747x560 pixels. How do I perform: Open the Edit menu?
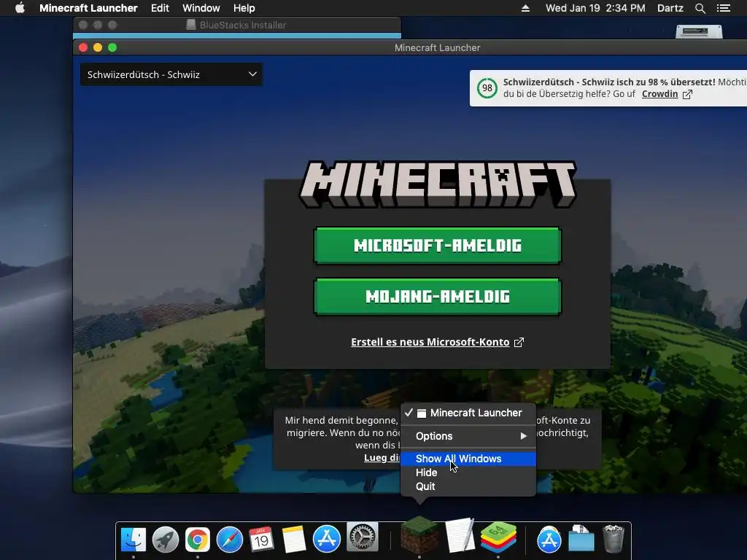160,8
